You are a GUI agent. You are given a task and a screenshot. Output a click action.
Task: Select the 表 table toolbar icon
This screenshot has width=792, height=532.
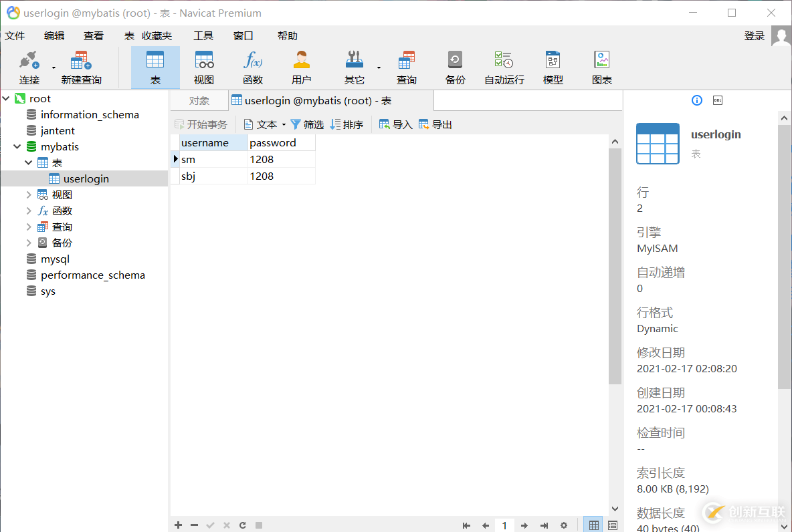click(155, 67)
